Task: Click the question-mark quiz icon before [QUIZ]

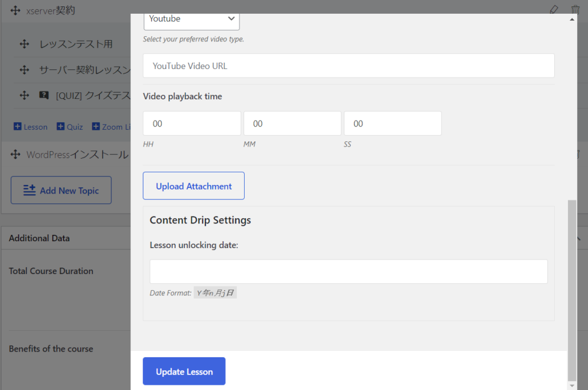Action: (x=44, y=96)
